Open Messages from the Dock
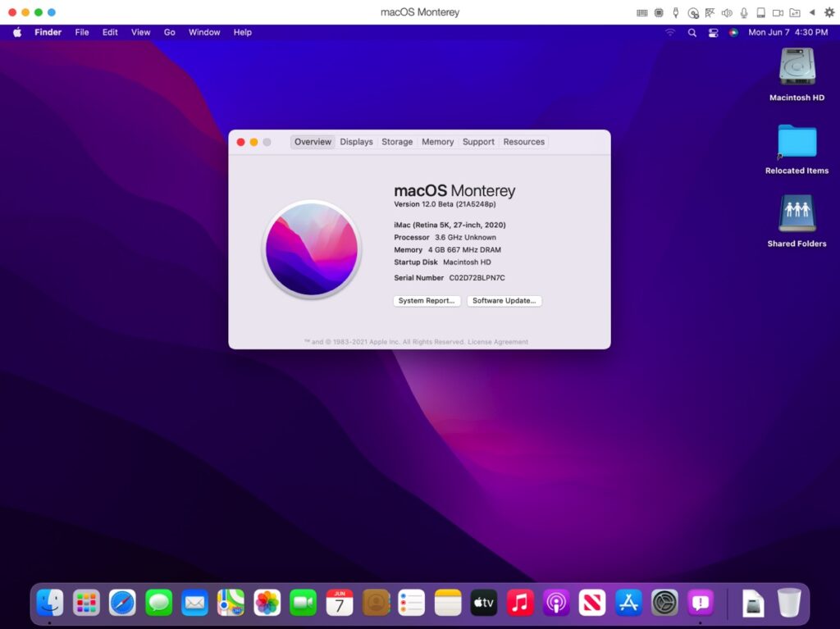 pyautogui.click(x=158, y=603)
